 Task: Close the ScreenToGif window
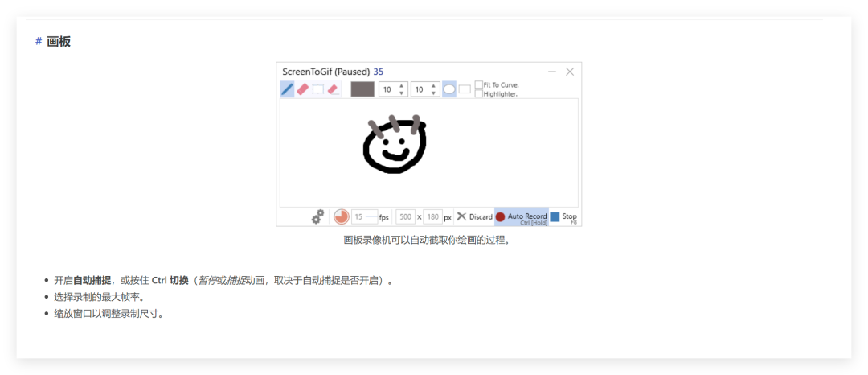point(570,72)
